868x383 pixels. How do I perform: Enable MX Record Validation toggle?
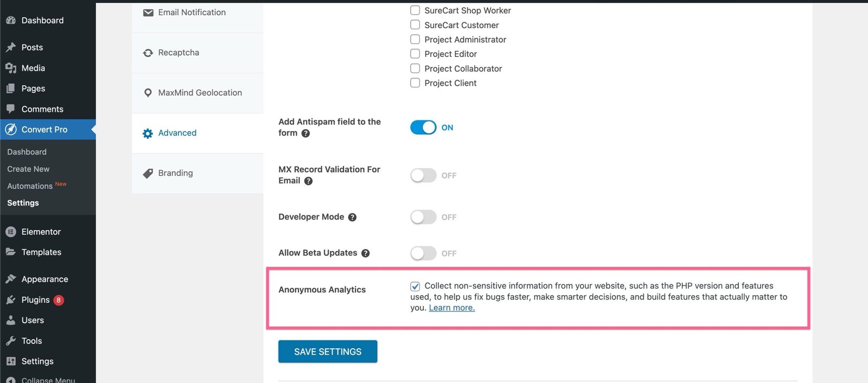click(x=423, y=175)
